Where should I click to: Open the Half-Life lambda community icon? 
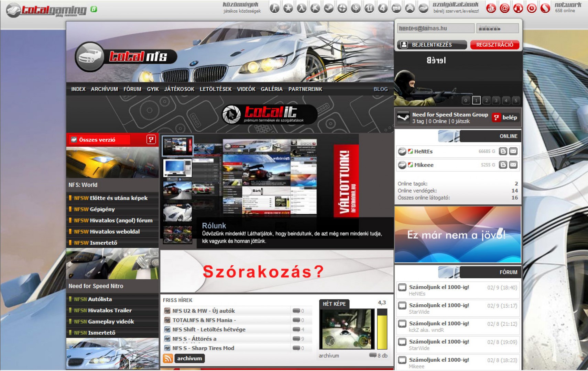tap(302, 8)
